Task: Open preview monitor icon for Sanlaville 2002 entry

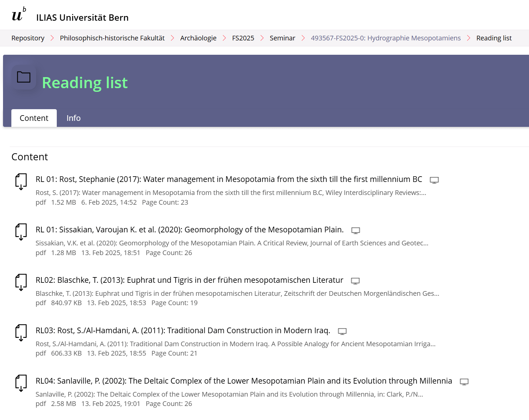Action: pyautogui.click(x=464, y=382)
